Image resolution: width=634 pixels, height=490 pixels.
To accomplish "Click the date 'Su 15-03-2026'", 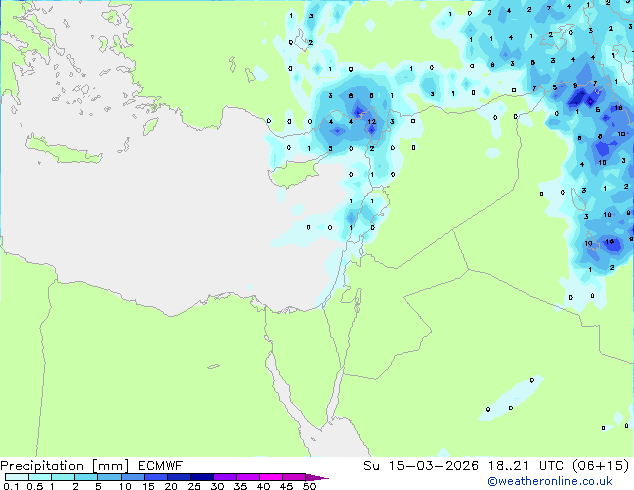I will click(x=421, y=466).
